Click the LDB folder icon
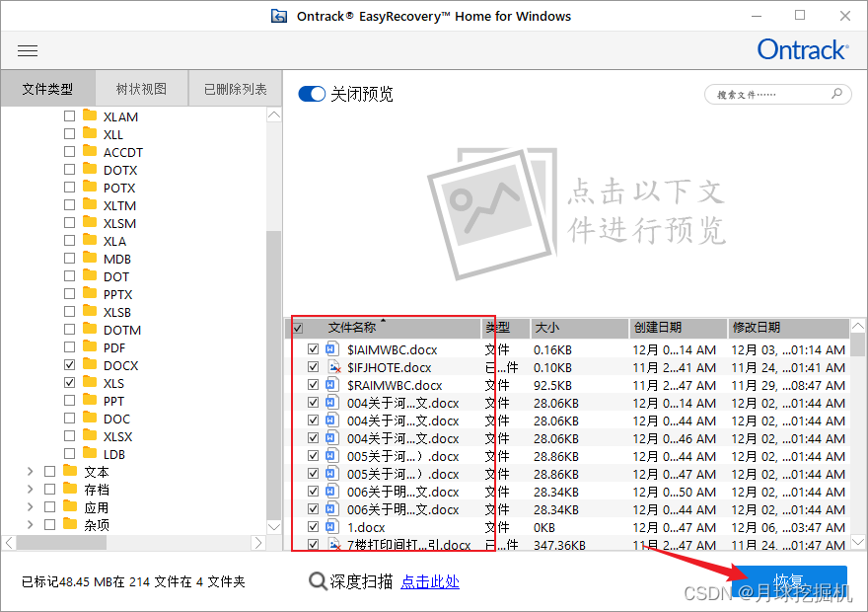This screenshot has width=868, height=612. (x=90, y=453)
